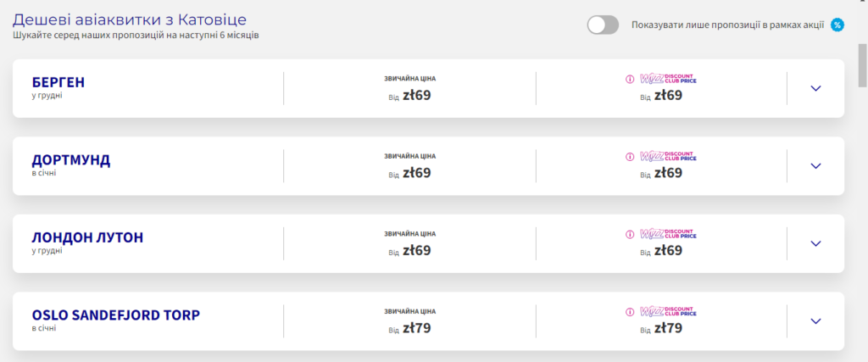This screenshot has width=868, height=362.
Task: Click info icon in Oslo Sandefjord Torp row
Action: (x=630, y=312)
